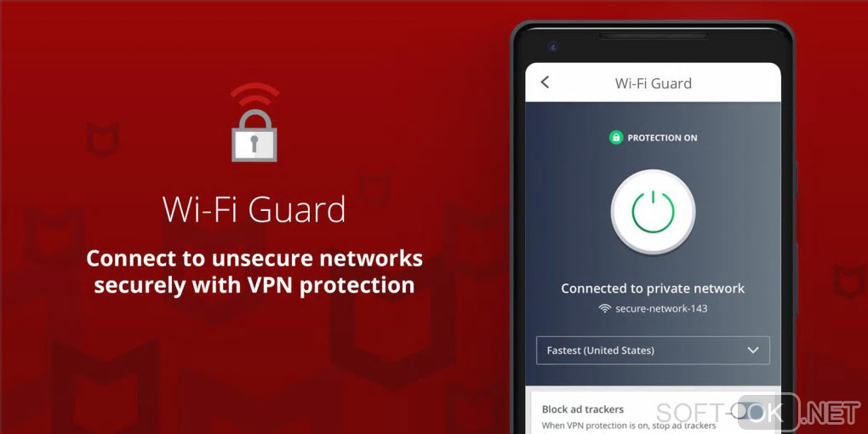Click the McAfee shield at far right edge
The height and width of the screenshot is (434, 868).
tap(850, 281)
